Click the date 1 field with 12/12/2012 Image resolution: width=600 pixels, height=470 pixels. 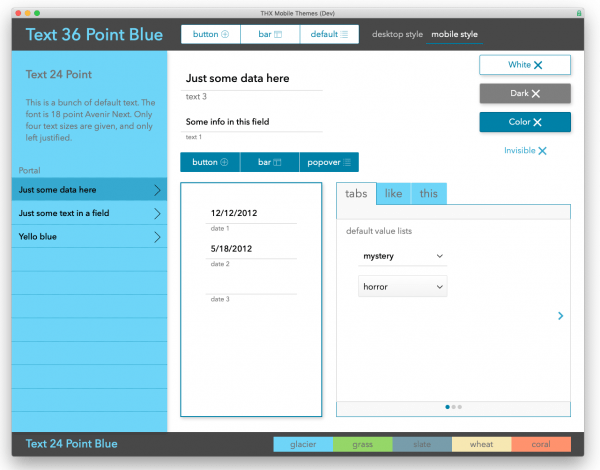(252, 213)
